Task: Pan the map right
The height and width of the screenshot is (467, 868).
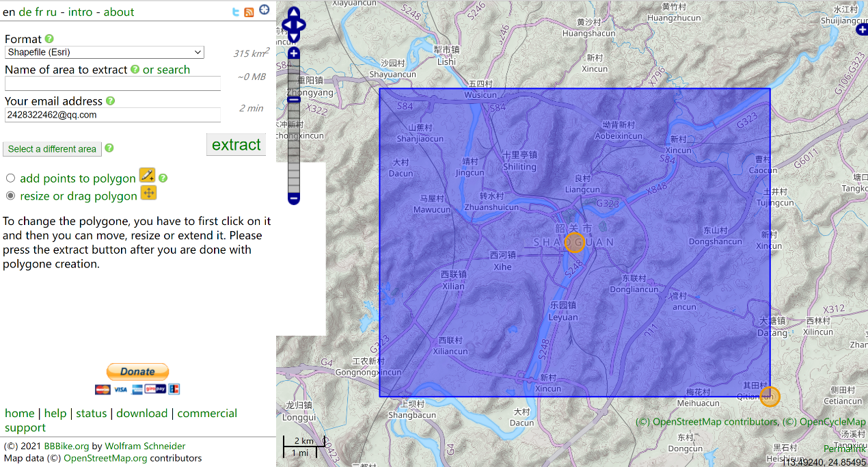Action: click(x=301, y=25)
